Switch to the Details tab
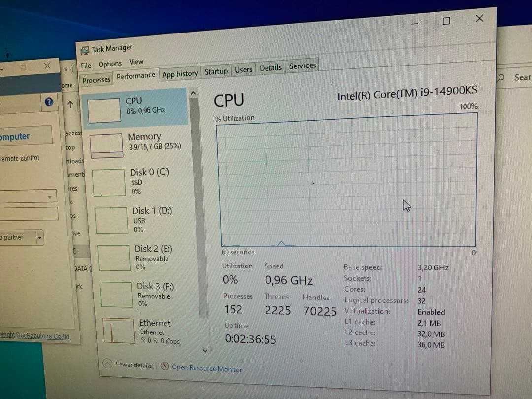532x399 pixels. click(x=270, y=68)
